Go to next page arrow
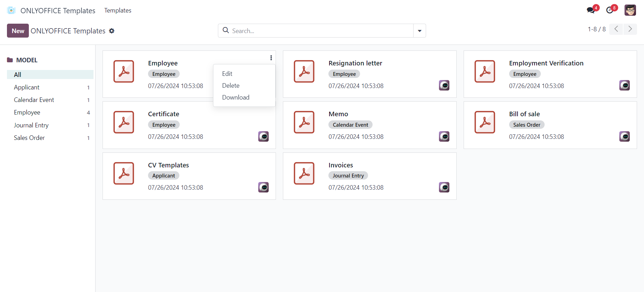This screenshot has width=644, height=292. (x=630, y=29)
